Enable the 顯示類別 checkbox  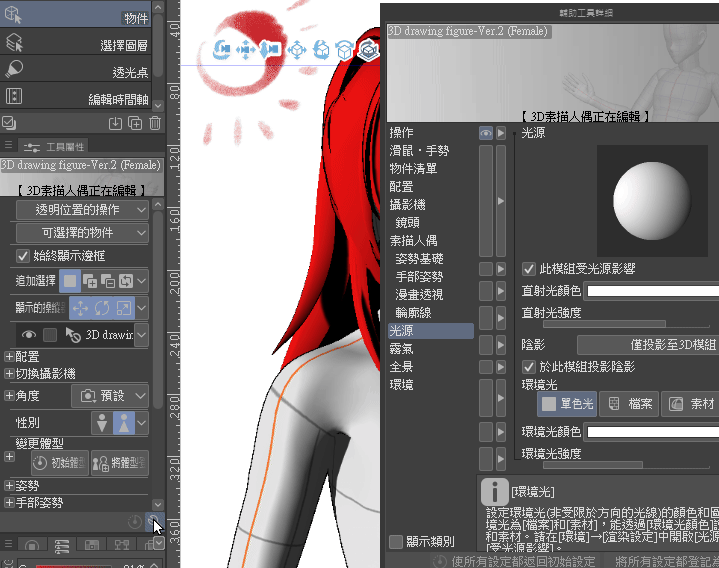(396, 542)
